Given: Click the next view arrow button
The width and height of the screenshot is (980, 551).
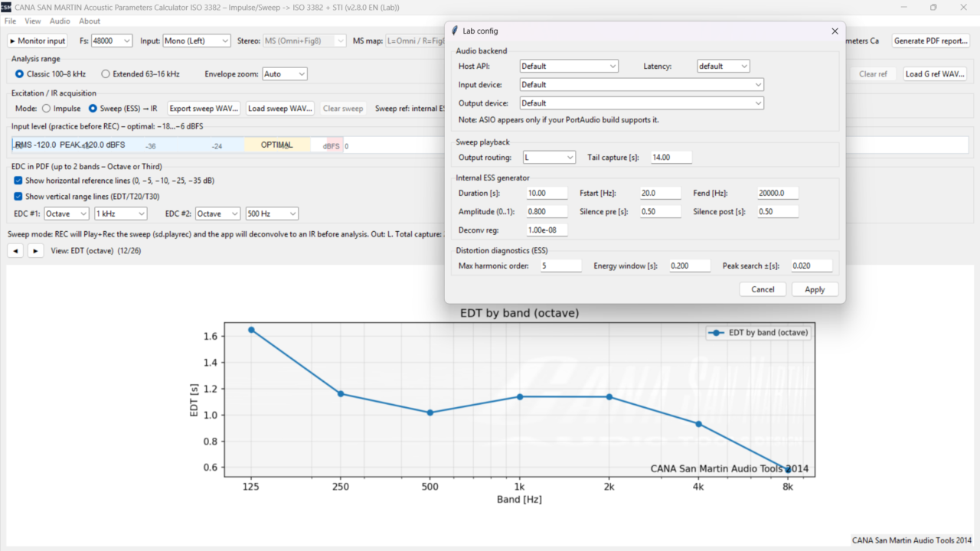Looking at the screenshot, I should [x=35, y=251].
